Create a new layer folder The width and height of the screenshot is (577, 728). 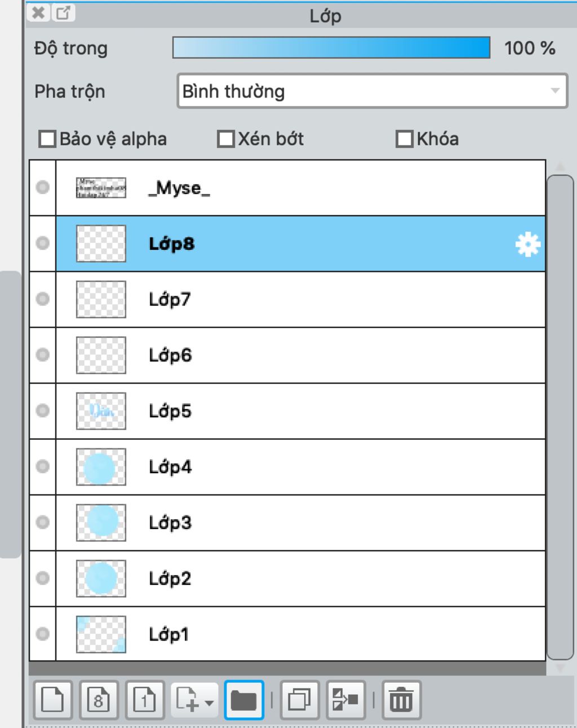coord(243,700)
